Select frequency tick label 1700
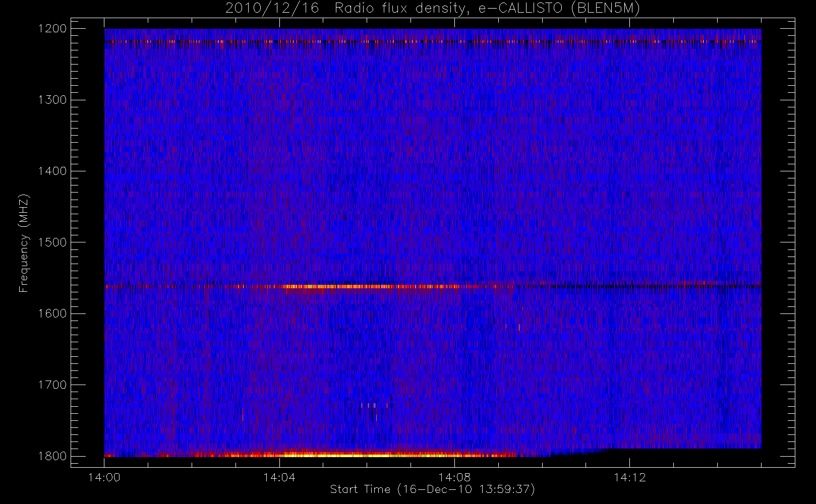This screenshot has height=504, width=816. pos(52,385)
